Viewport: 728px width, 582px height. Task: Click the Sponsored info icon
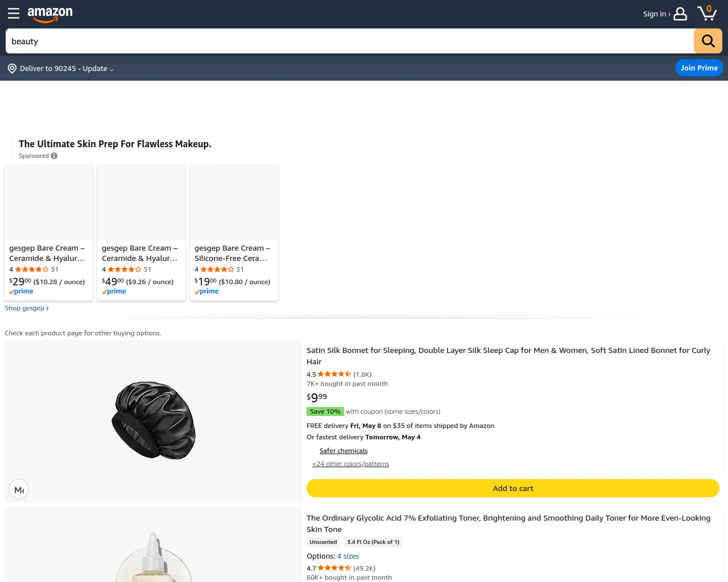[54, 156]
